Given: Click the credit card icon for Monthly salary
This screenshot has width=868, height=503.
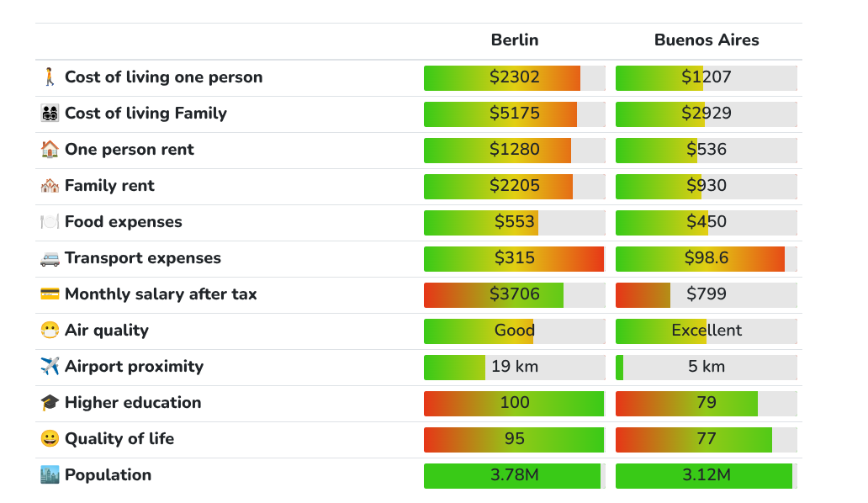Looking at the screenshot, I should (x=50, y=294).
